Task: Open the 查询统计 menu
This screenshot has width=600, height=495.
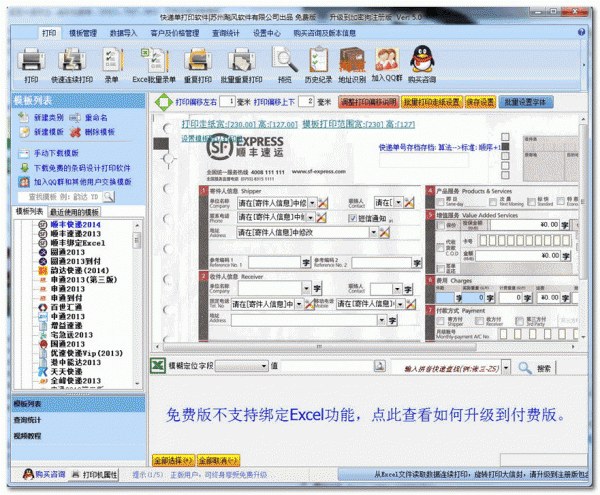Action: [226, 33]
